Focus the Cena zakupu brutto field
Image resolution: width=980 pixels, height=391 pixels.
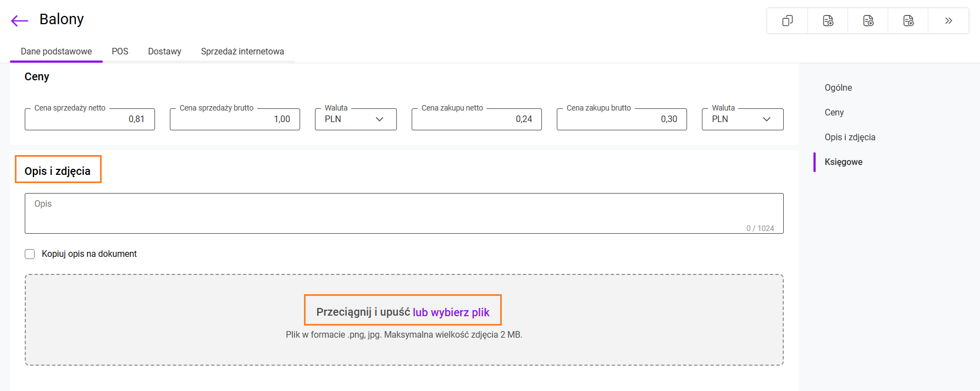point(621,119)
